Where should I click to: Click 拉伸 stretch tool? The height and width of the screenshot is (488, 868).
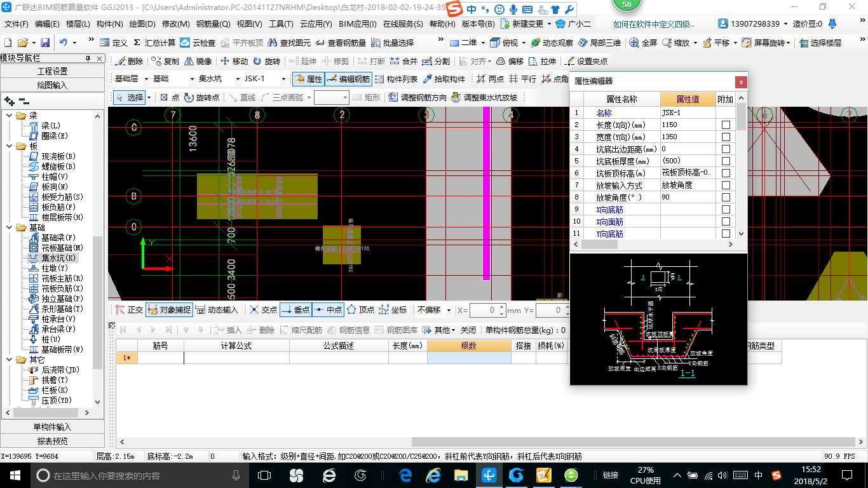click(x=542, y=62)
